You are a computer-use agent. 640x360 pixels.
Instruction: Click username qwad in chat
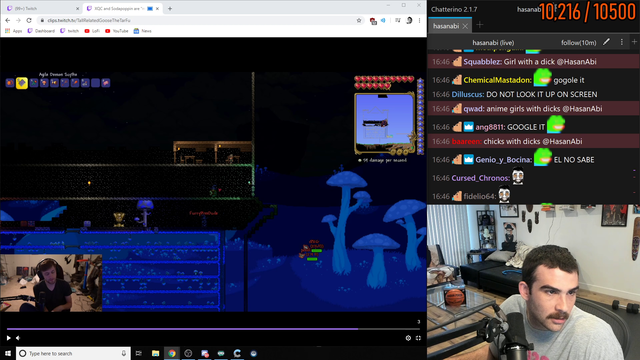pyautogui.click(x=473, y=109)
